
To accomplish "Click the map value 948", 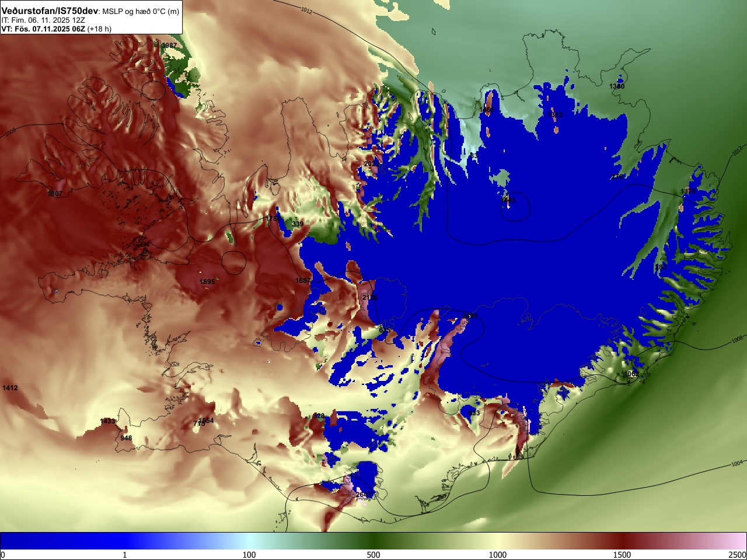I will tap(126, 438).
